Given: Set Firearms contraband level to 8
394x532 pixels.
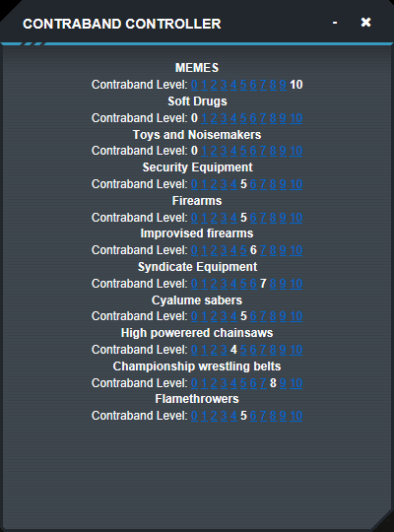Looking at the screenshot, I should click(273, 218).
